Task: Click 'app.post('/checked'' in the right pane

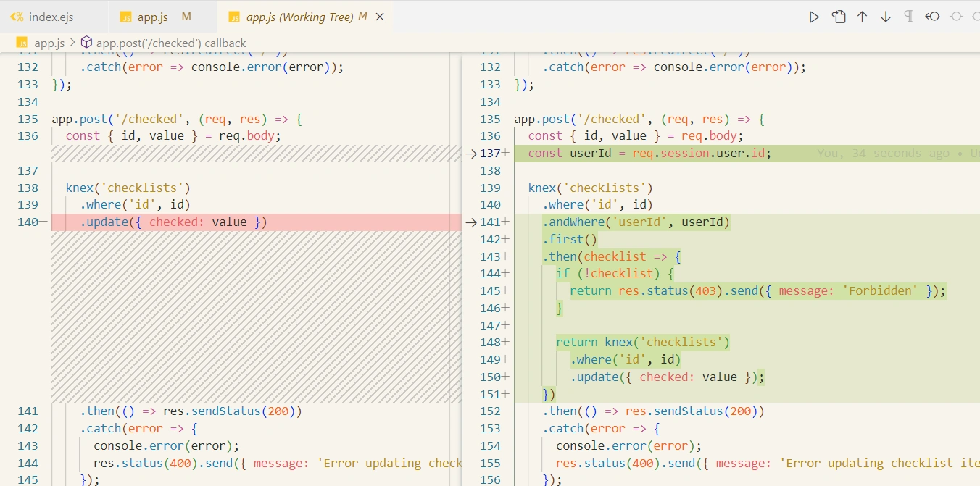Action: click(x=580, y=120)
